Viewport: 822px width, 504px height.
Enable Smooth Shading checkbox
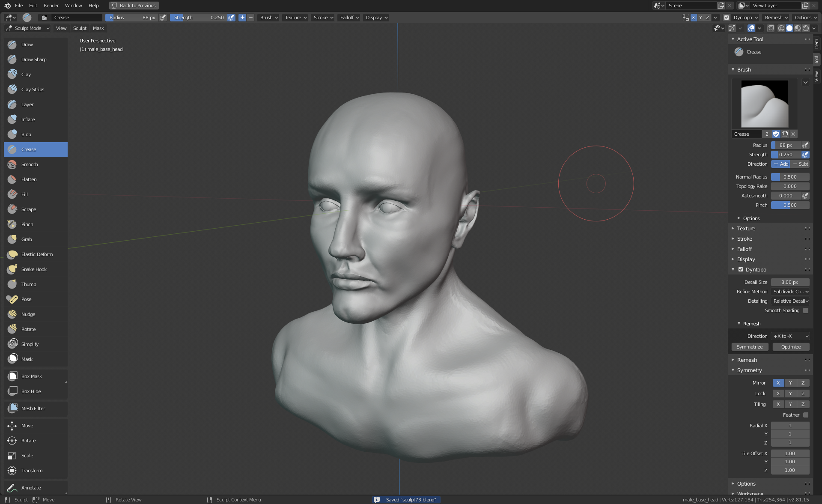[805, 310]
